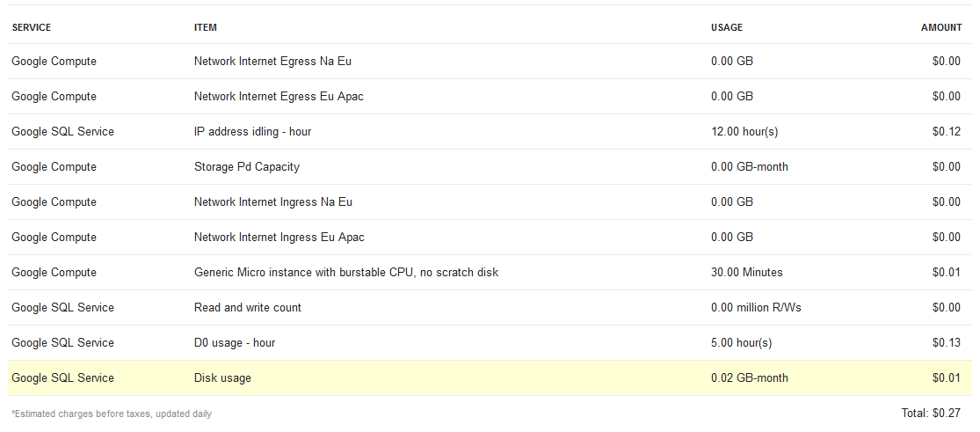
Task: Click Google Compute in the Egress Na Eu row
Action: point(54,62)
